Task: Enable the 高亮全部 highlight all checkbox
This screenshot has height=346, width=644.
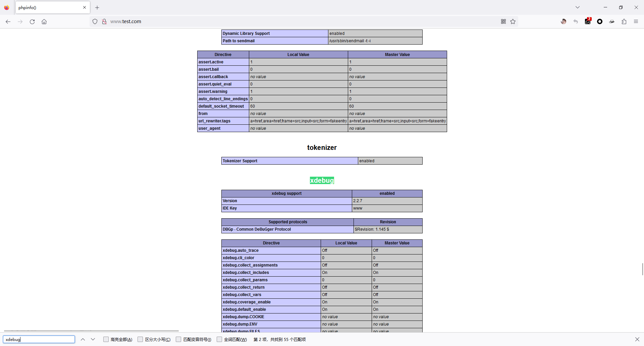Action: pos(106,339)
